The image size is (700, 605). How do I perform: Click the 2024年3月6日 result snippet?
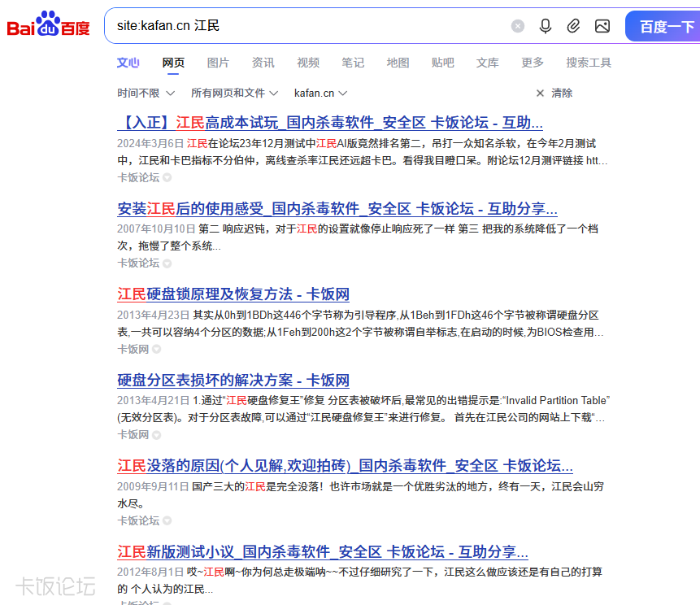click(362, 152)
